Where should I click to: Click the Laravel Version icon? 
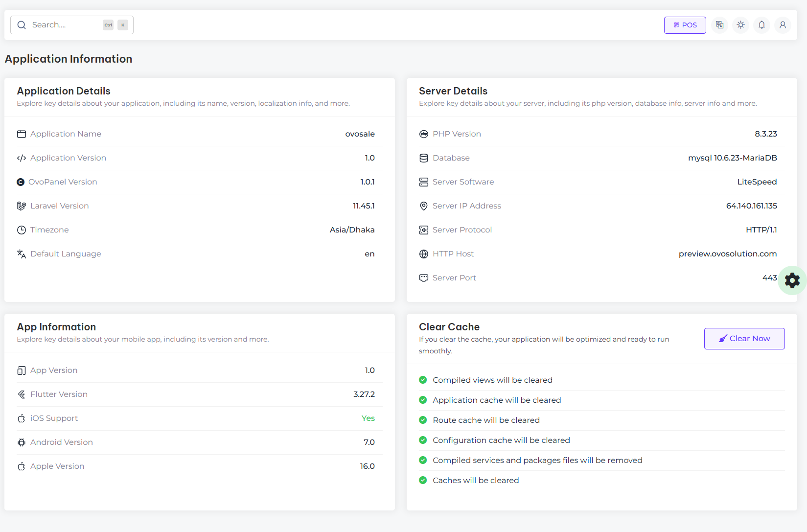(x=22, y=206)
